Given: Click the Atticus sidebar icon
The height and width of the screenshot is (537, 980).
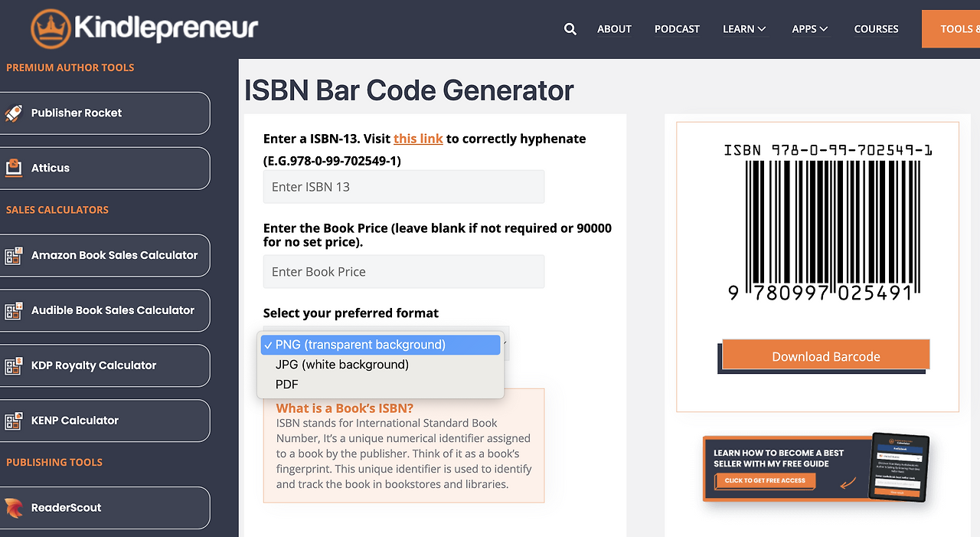Looking at the screenshot, I should pos(13,168).
